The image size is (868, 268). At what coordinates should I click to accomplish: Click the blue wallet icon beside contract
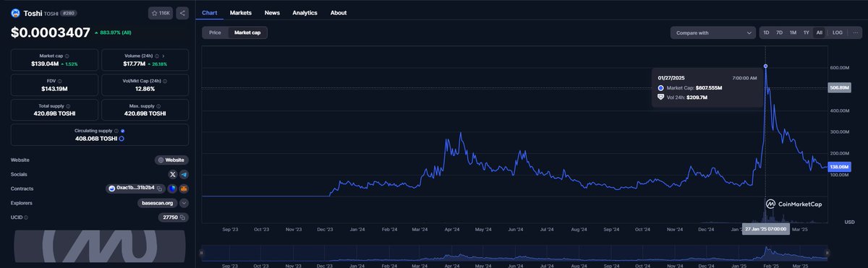(172, 189)
